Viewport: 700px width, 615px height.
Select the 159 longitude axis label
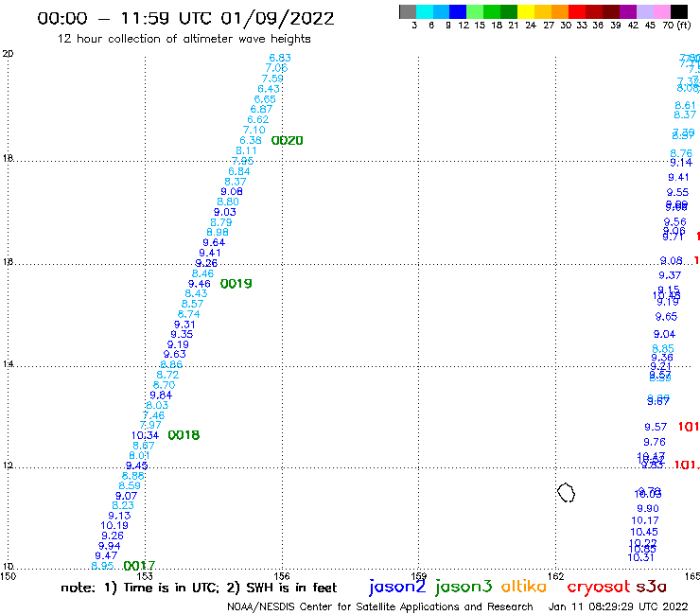tap(418, 576)
